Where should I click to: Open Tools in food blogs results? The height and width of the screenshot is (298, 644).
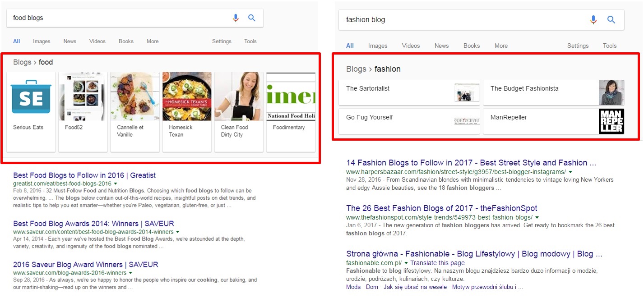(250, 41)
